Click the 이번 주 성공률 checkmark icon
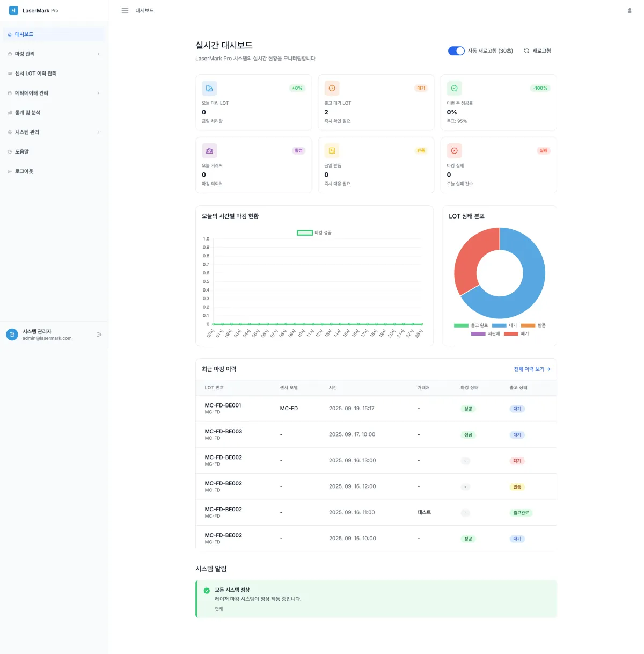This screenshot has width=644, height=654. (x=454, y=88)
